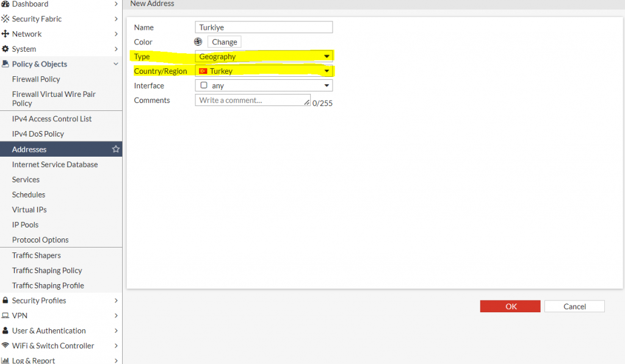
Task: Collapse the Policy & Objects menu chevron
Action: click(x=116, y=64)
